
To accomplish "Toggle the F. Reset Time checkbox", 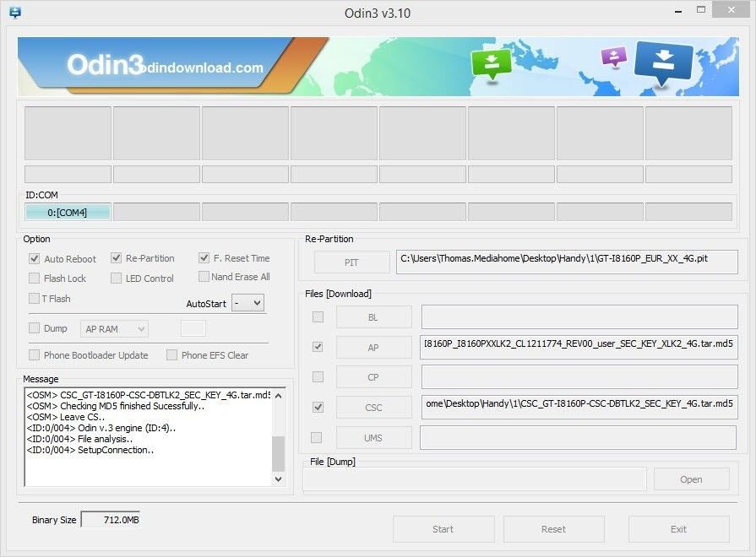I will [204, 257].
